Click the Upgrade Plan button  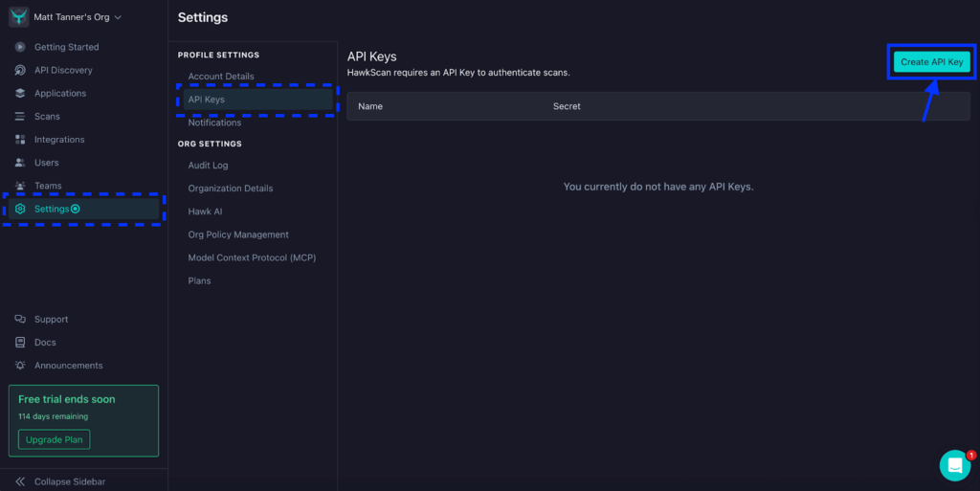pyautogui.click(x=54, y=439)
